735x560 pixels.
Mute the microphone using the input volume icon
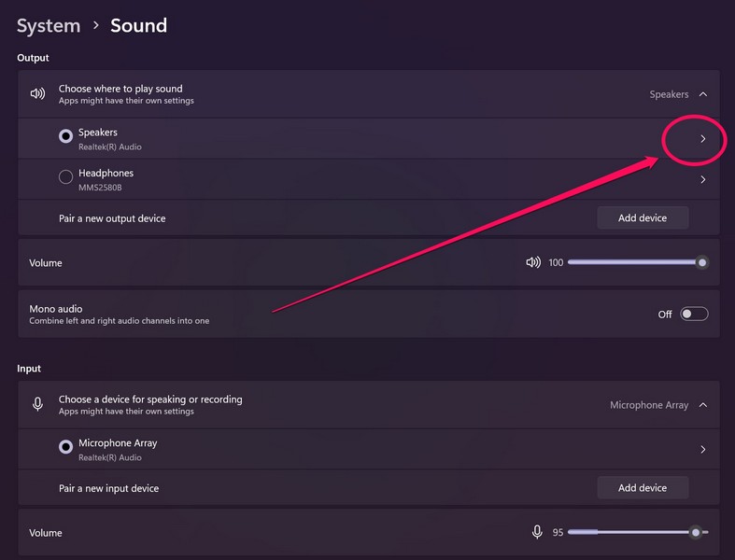click(537, 532)
